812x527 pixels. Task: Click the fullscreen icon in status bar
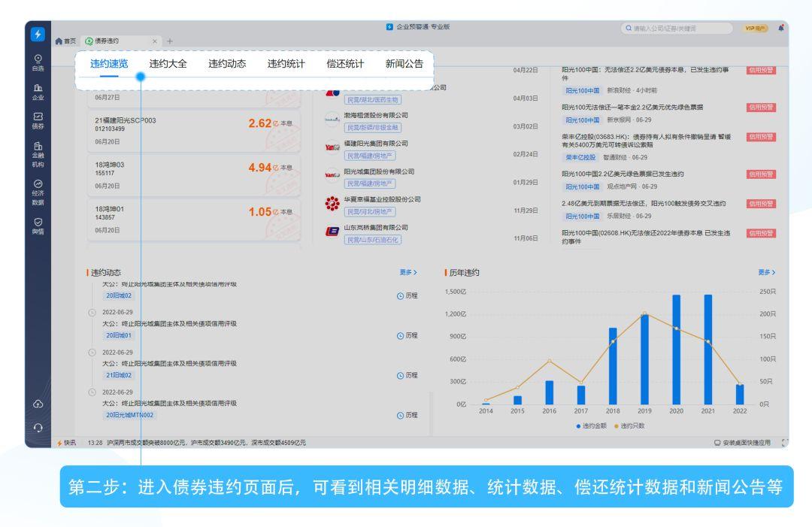[784, 443]
